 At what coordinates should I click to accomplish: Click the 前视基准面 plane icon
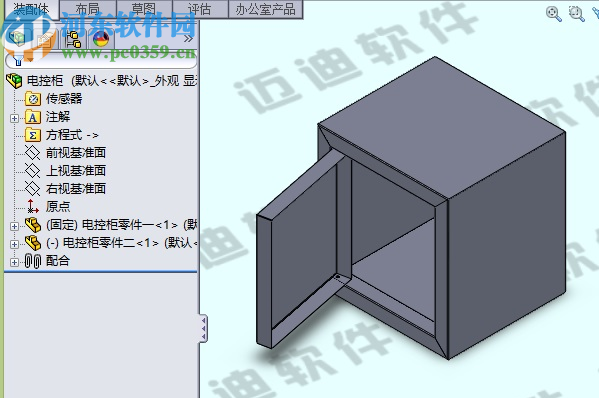coord(33,153)
